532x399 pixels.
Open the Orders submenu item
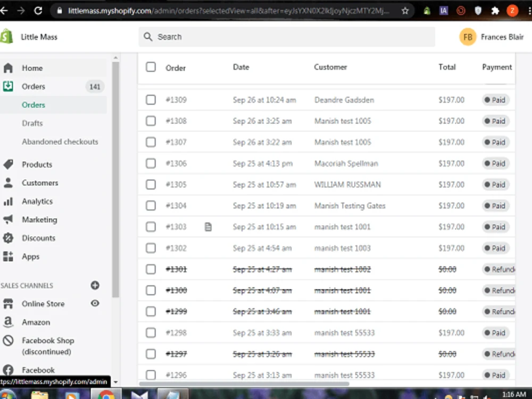33,105
